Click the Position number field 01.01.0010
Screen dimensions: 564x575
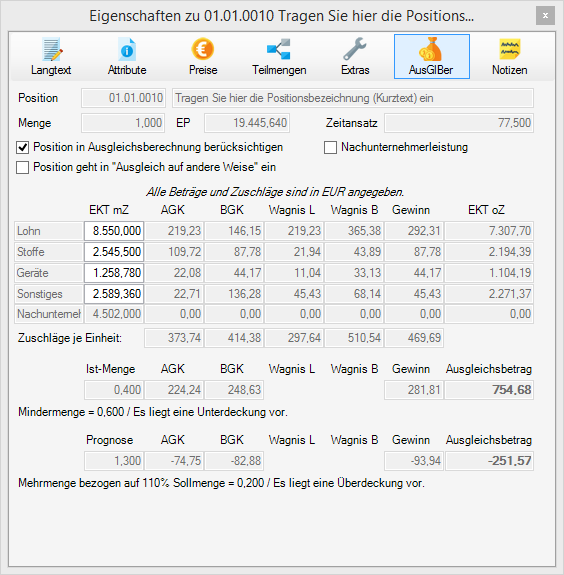click(123, 98)
